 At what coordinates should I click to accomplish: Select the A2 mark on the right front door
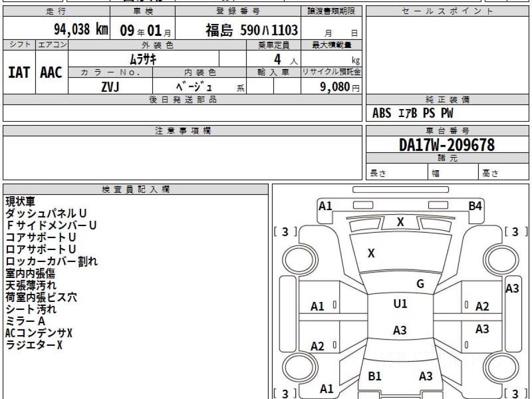tap(482, 306)
